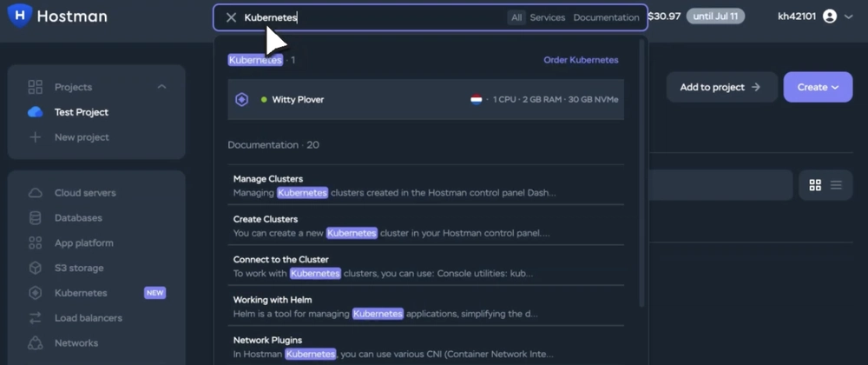Clear the search with the X icon

click(x=232, y=17)
